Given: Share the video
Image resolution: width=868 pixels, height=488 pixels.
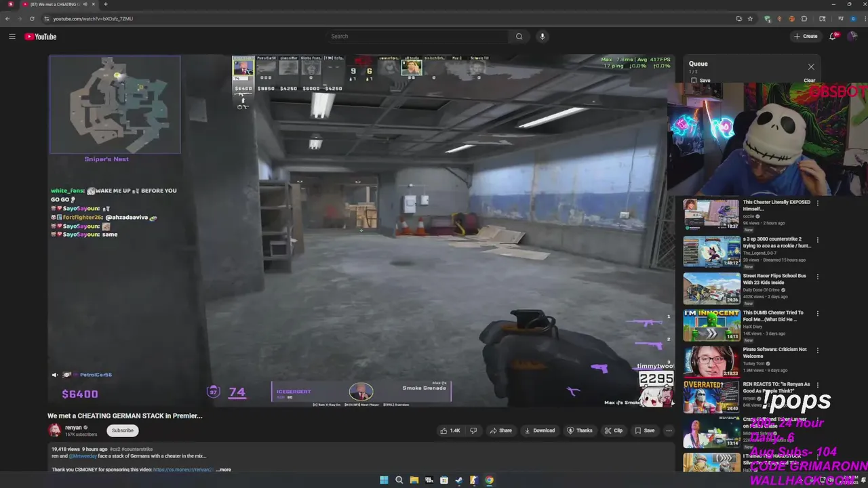Looking at the screenshot, I should coord(501,430).
